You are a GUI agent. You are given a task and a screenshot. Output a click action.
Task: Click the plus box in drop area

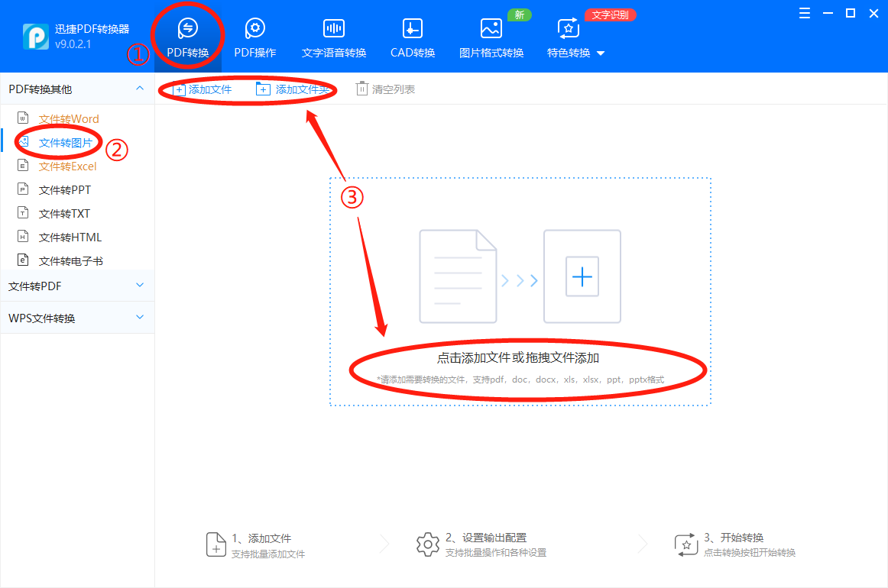tap(582, 276)
